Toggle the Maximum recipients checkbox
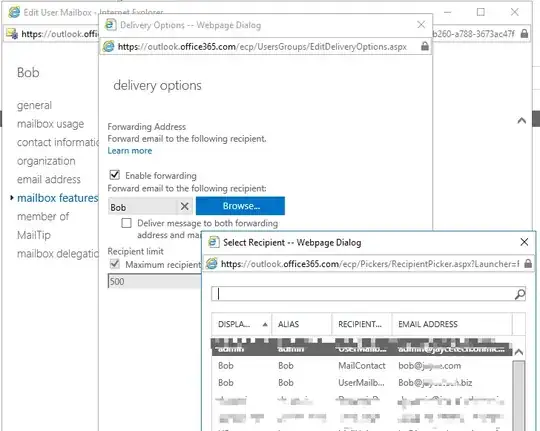The width and height of the screenshot is (540, 431). [x=115, y=264]
